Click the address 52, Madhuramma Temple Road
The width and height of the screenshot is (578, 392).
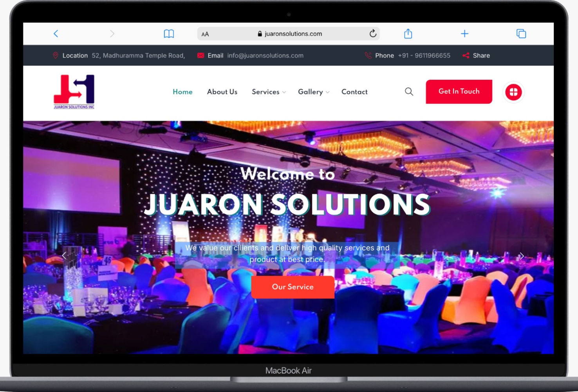tap(138, 56)
